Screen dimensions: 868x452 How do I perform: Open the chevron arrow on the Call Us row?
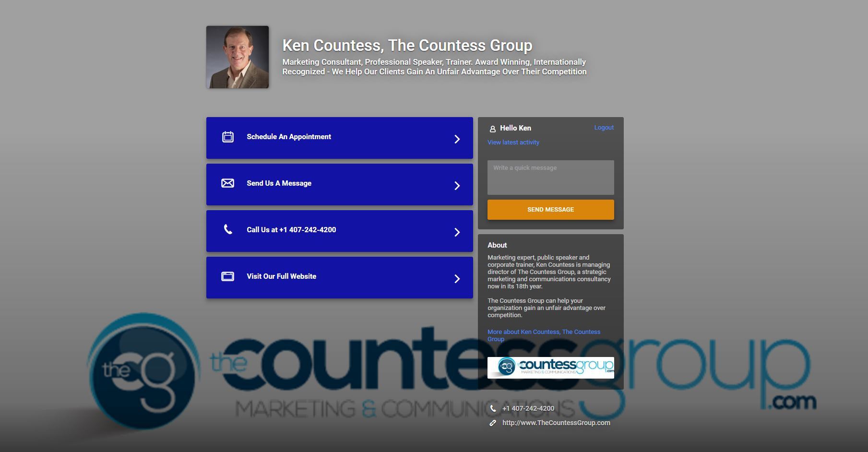pyautogui.click(x=457, y=232)
